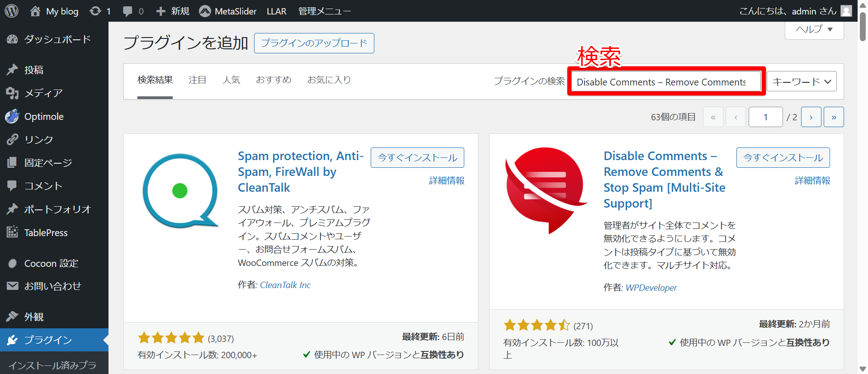Install the Disable Comments plugin now

point(783,157)
